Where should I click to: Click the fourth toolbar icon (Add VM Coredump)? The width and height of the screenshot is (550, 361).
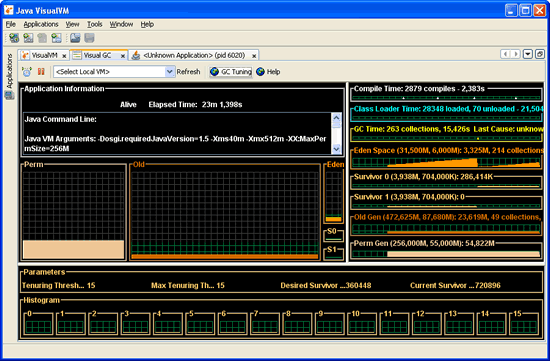[x=56, y=38]
